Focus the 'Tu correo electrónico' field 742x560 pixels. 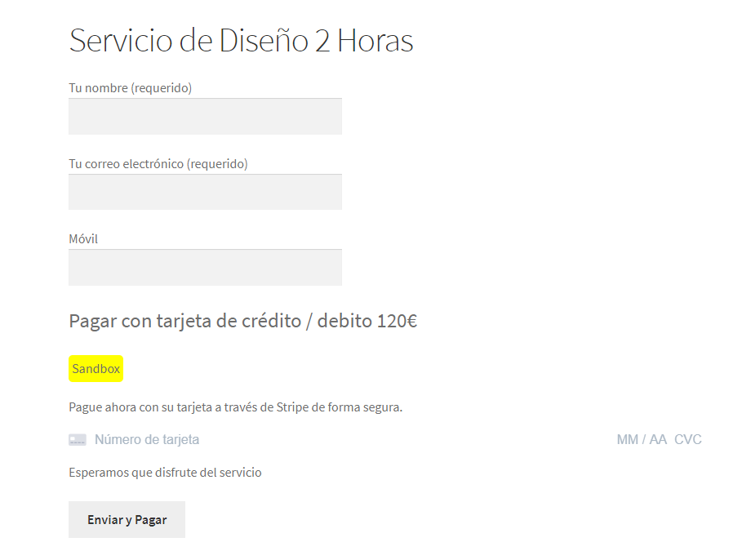pyautogui.click(x=205, y=192)
